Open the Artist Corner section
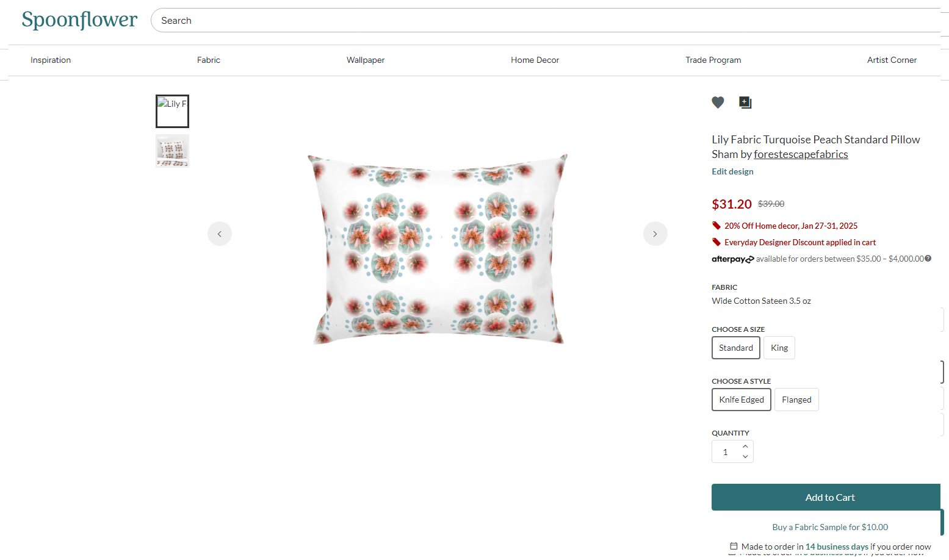The height and width of the screenshot is (560, 949). (892, 60)
